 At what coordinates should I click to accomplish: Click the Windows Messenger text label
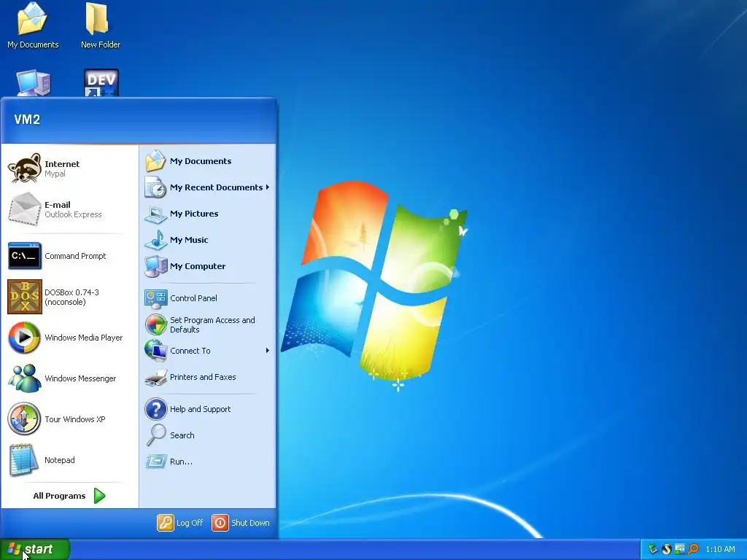tap(80, 378)
